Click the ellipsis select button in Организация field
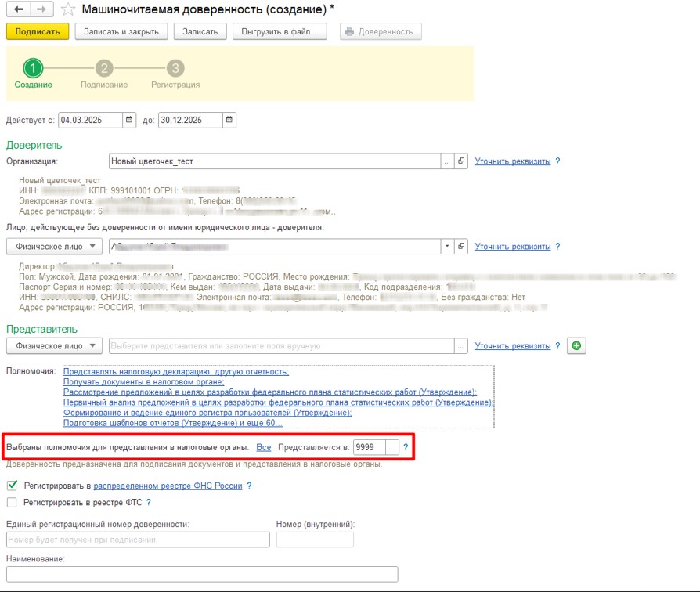The width and height of the screenshot is (700, 592). [447, 161]
